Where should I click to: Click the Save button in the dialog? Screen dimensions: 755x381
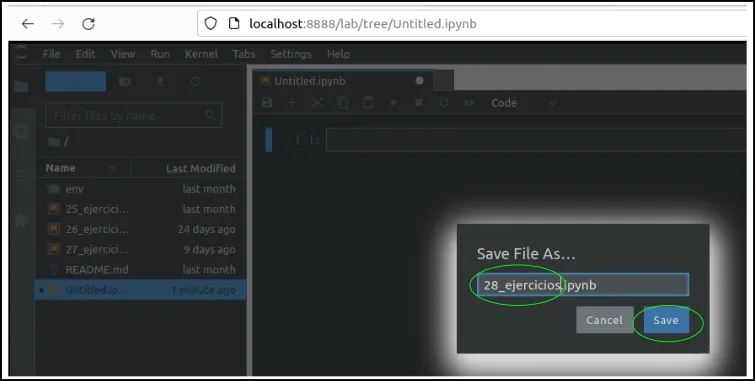(666, 320)
